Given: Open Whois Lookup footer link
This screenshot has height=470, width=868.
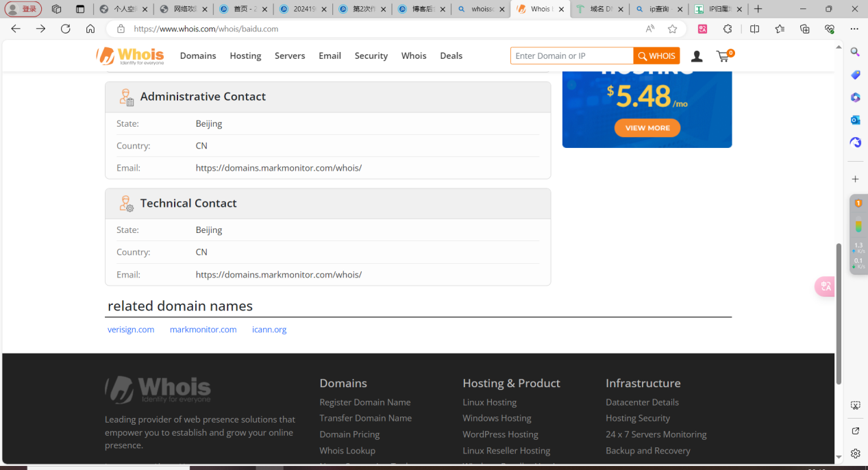Looking at the screenshot, I should coord(347,451).
